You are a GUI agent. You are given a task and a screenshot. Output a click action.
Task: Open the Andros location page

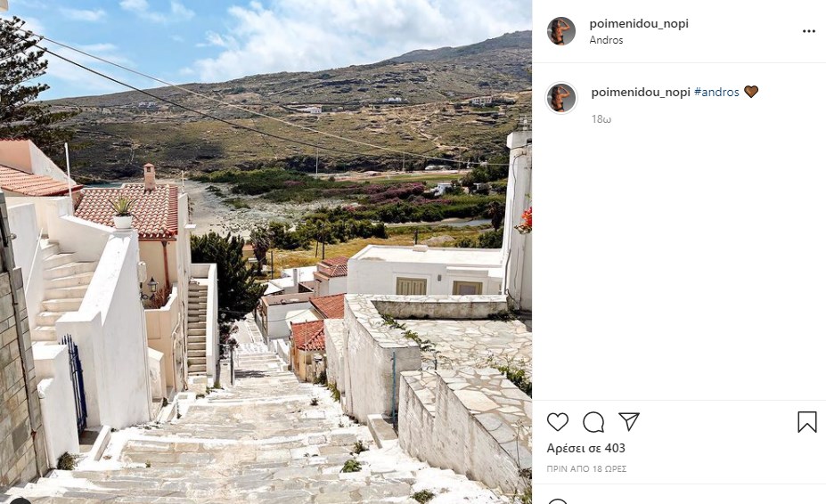point(606,40)
